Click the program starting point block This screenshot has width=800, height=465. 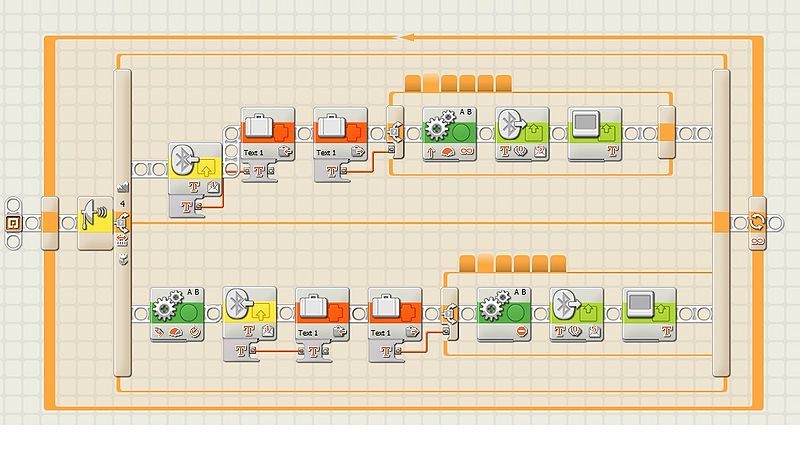pyautogui.click(x=15, y=222)
